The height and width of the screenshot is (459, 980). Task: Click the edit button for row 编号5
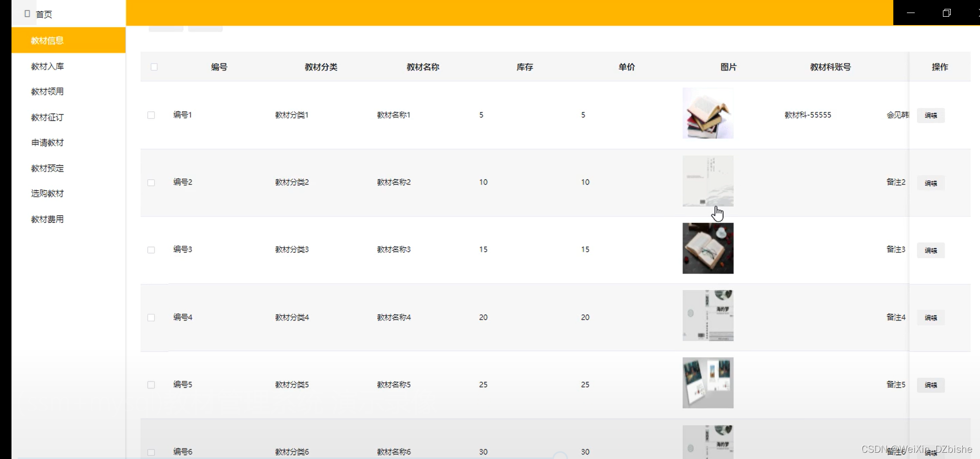[x=931, y=385]
